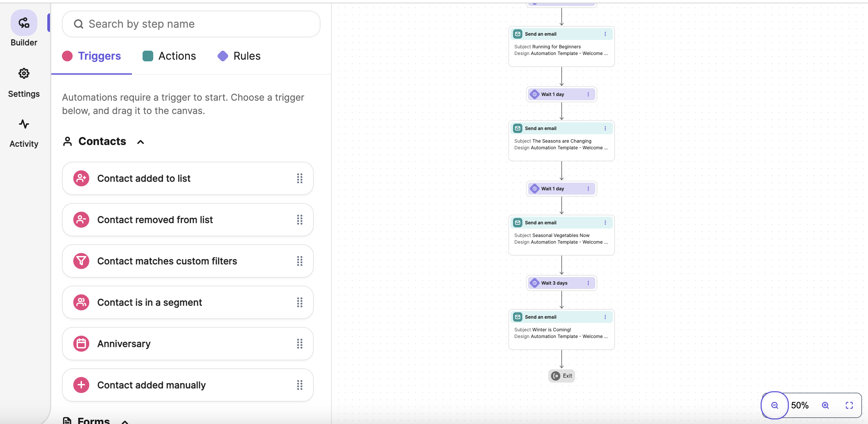Select the Anniversary trigger

(x=188, y=344)
